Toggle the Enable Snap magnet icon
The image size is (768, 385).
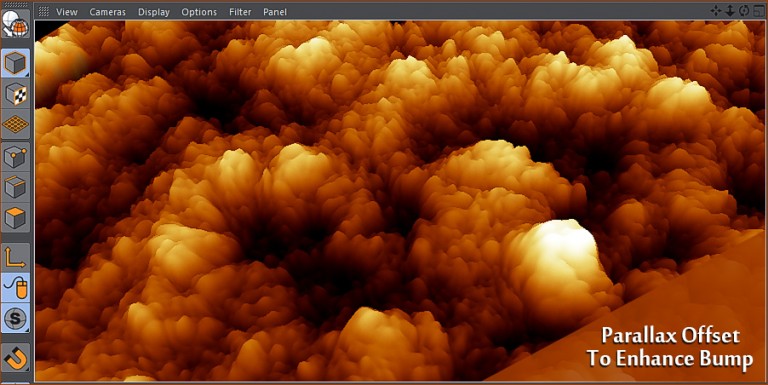(x=15, y=358)
